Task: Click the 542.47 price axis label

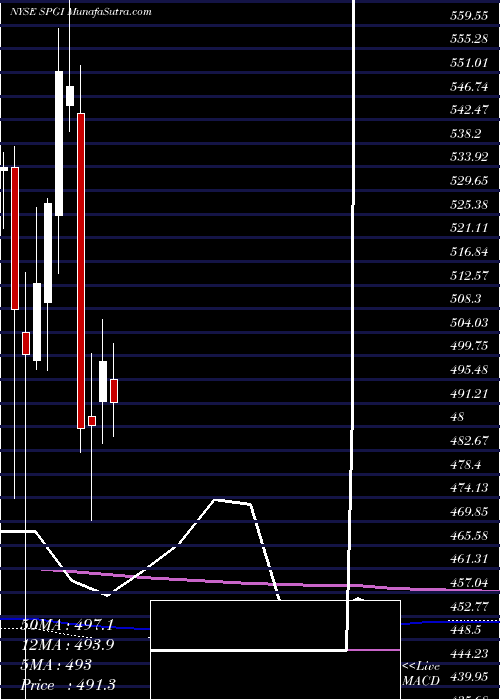Action: coord(468,111)
